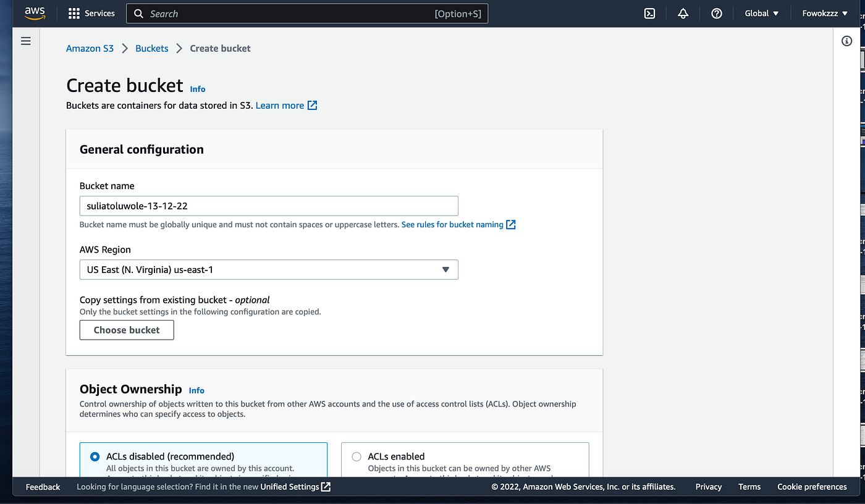Click the Services menu label
The image size is (865, 504).
99,14
